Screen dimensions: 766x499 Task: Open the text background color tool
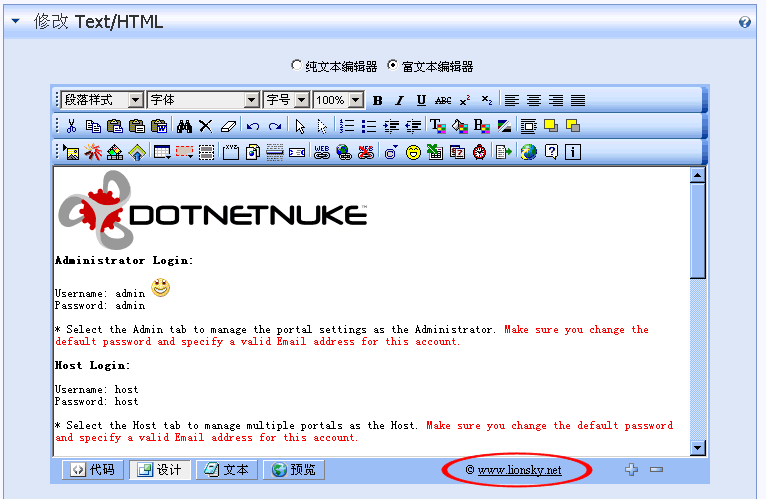tap(482, 126)
